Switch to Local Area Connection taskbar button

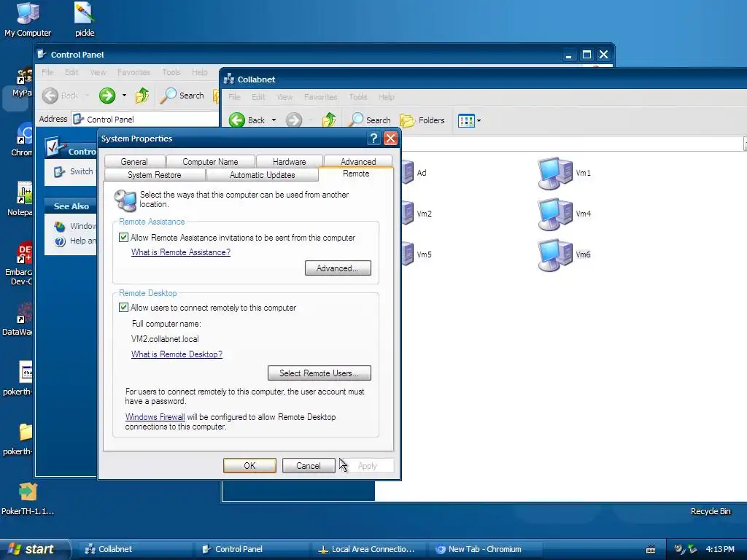[x=368, y=549]
